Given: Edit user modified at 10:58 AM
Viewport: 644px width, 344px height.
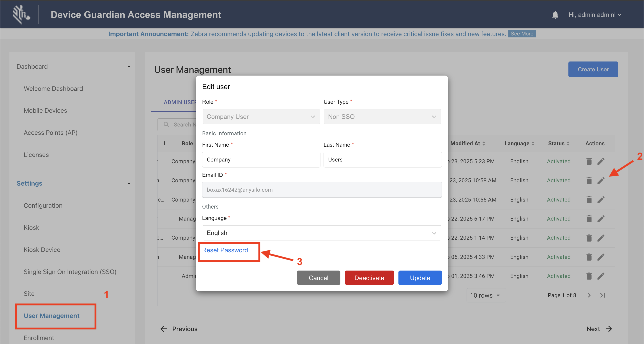Looking at the screenshot, I should coord(601,180).
